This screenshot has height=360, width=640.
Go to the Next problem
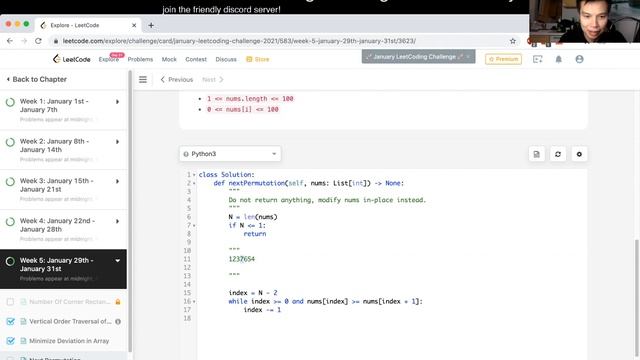point(213,80)
